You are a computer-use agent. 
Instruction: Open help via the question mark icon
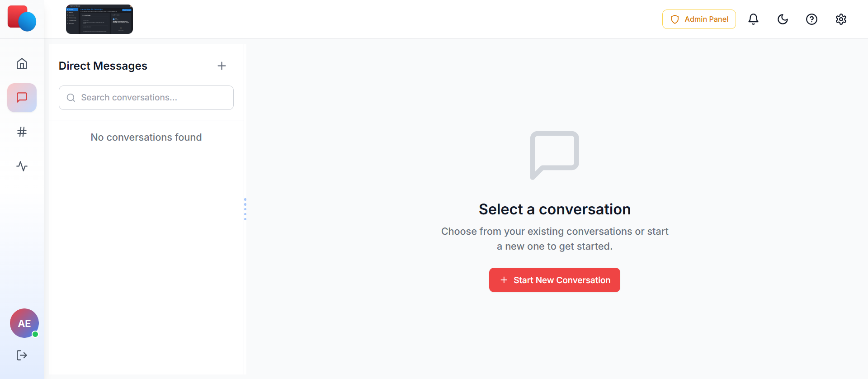(811, 19)
